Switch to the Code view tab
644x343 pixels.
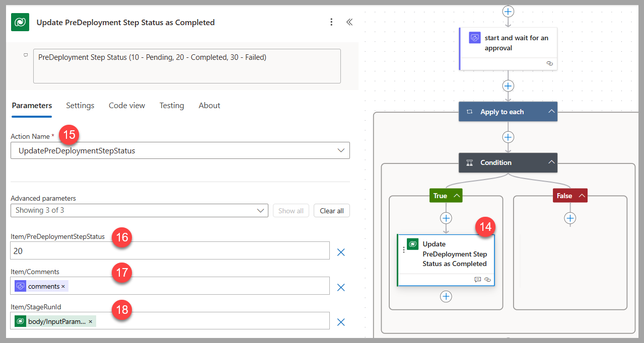[126, 106]
